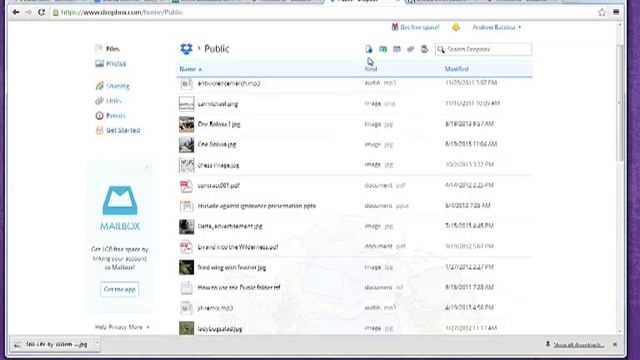Select the yfl remix.mp3 file name
This screenshot has height=360, width=640.
coord(216,308)
